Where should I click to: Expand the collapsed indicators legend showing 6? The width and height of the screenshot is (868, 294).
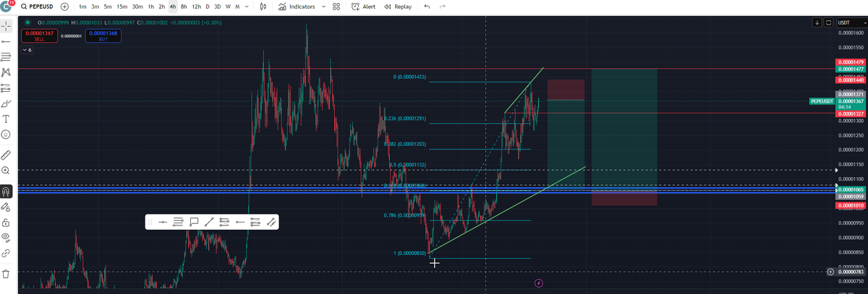pos(27,50)
